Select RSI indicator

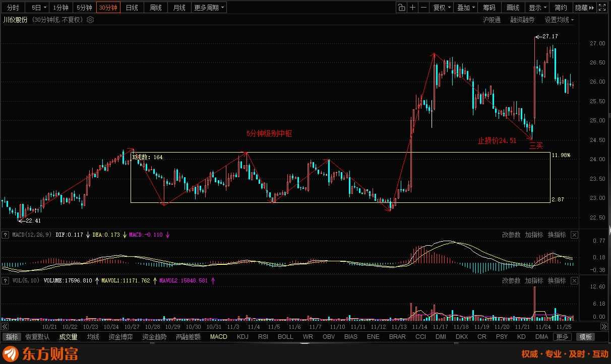263,337
